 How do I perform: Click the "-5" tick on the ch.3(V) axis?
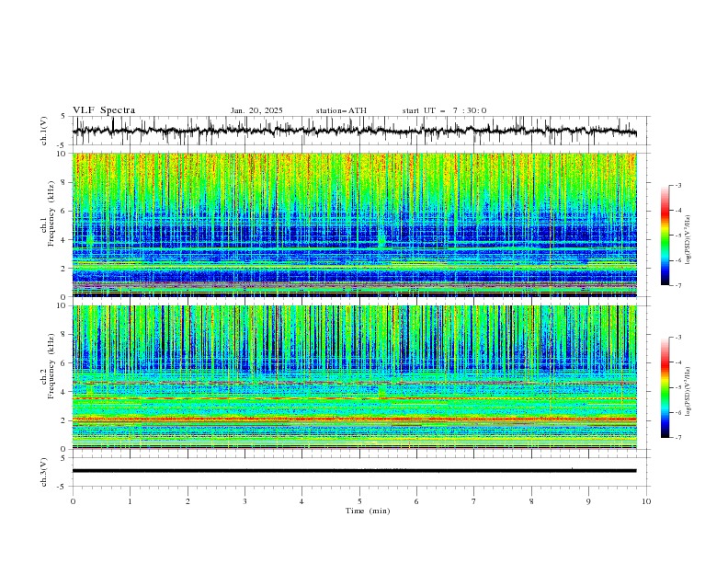(x=63, y=487)
